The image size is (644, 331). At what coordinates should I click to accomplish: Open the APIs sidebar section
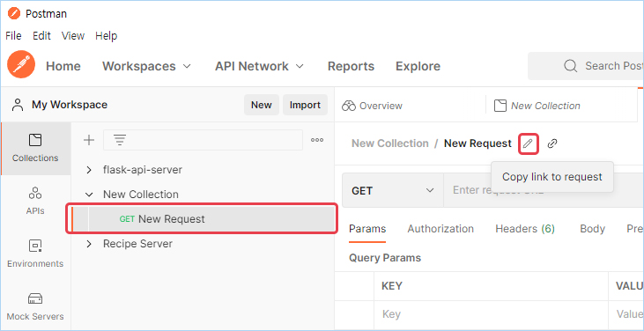tap(35, 201)
